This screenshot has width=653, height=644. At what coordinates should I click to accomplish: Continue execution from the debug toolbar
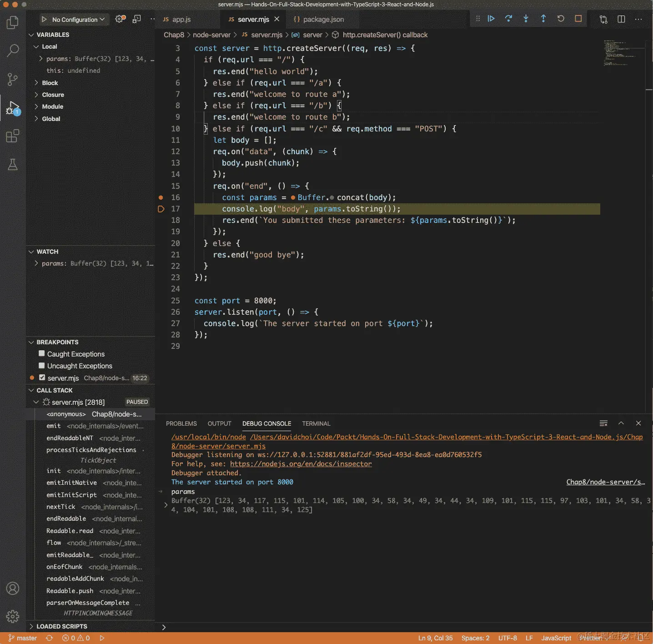tap(491, 19)
